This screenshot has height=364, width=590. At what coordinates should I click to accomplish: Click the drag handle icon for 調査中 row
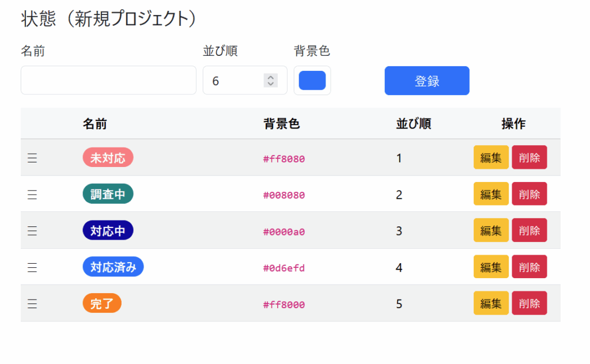(x=32, y=195)
